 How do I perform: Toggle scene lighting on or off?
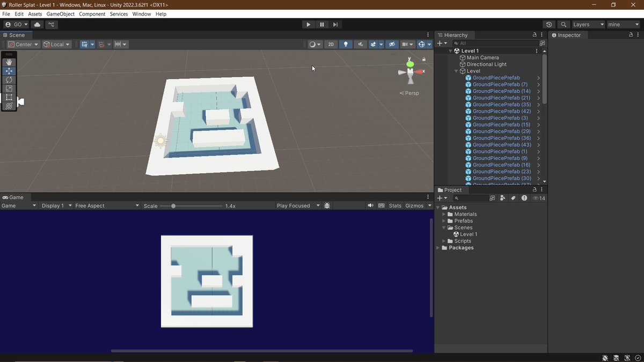(x=346, y=44)
